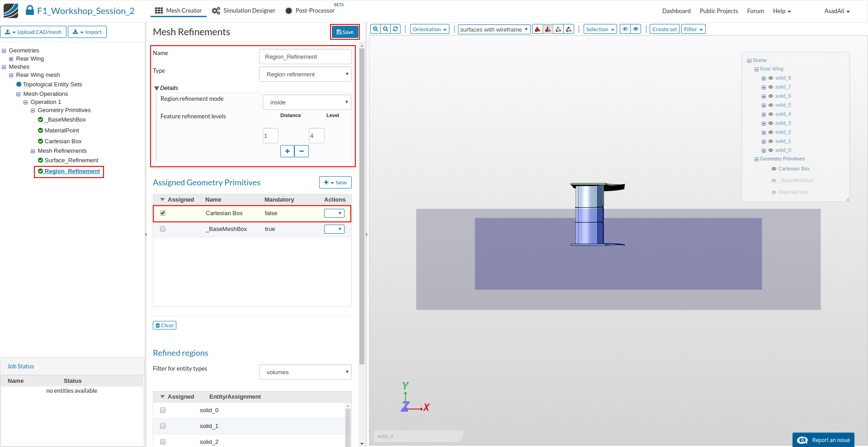Open the Help menu
868x447 pixels.
(x=782, y=11)
